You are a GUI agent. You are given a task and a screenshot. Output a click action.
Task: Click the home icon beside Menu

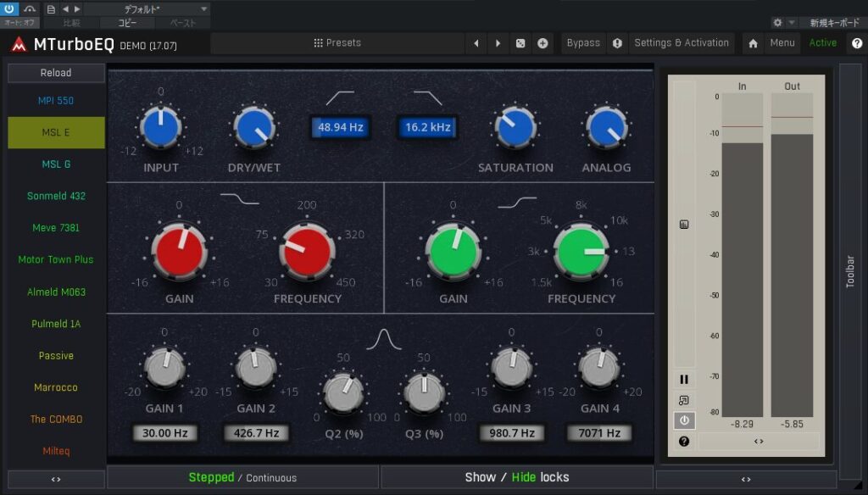coord(753,43)
